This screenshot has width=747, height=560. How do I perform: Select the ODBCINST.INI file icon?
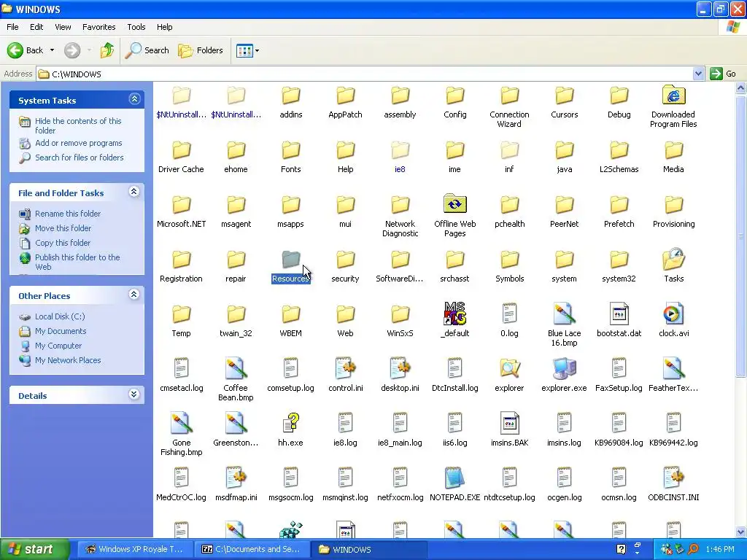coord(673,478)
